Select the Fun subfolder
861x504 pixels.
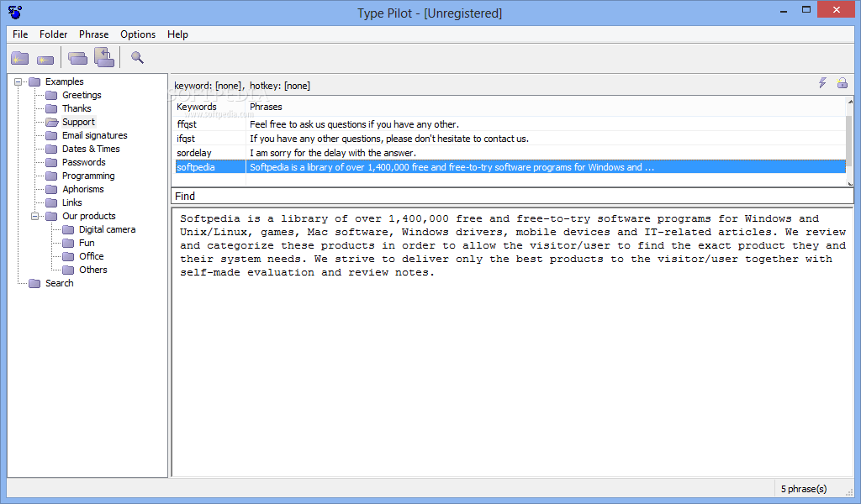87,243
